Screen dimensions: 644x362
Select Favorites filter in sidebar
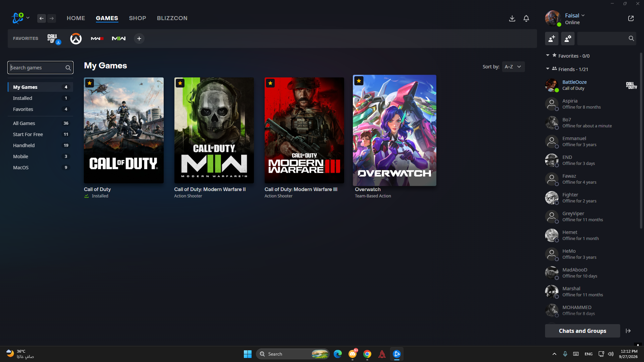(40, 109)
